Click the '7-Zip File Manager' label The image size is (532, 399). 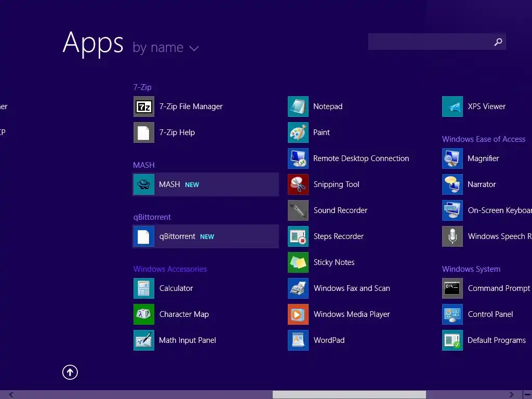pos(191,107)
